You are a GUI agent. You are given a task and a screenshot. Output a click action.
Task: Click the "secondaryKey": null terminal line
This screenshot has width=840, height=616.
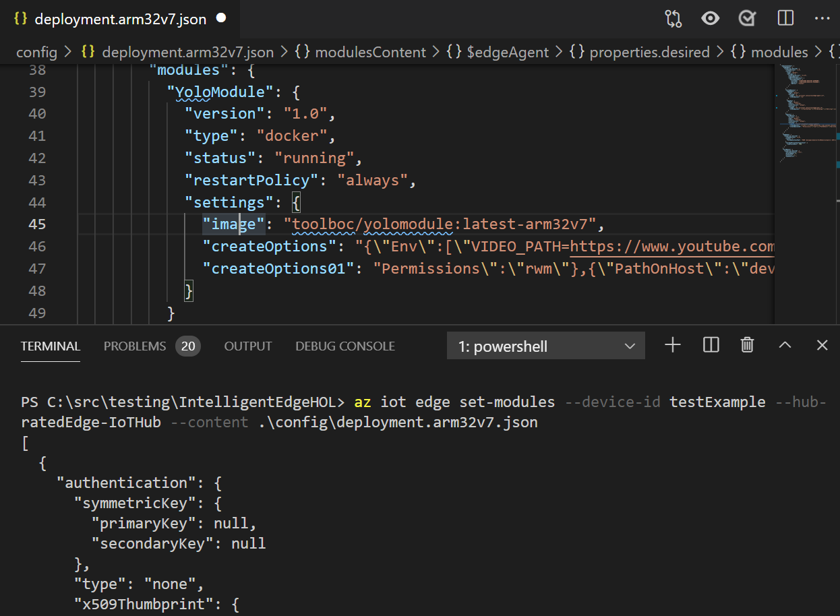(179, 543)
